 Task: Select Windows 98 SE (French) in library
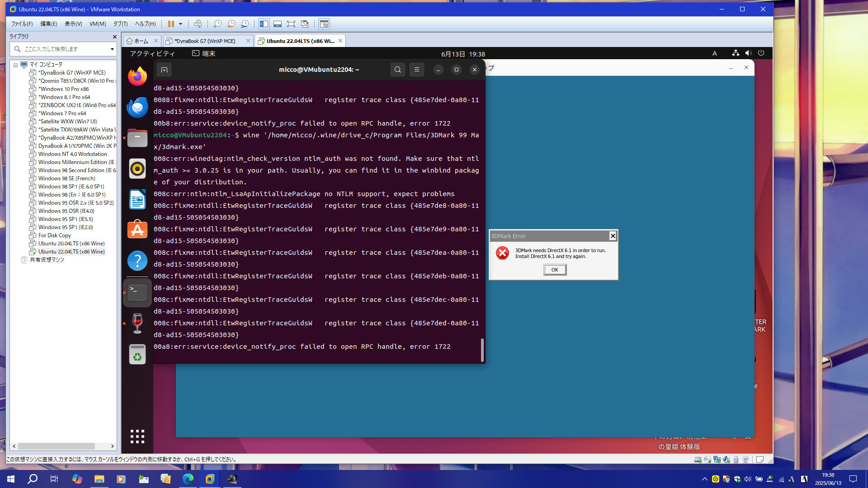click(67, 178)
